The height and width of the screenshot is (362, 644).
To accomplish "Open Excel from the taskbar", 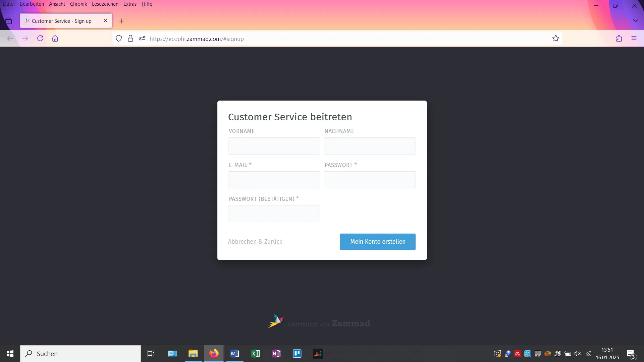I will [x=256, y=353].
